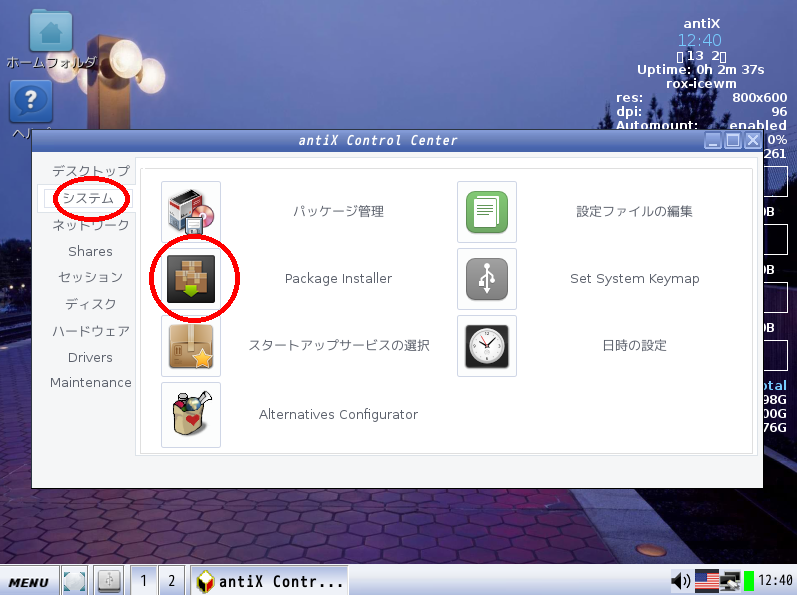Click the Set System Keymap label
797x595 pixels.
coord(634,278)
